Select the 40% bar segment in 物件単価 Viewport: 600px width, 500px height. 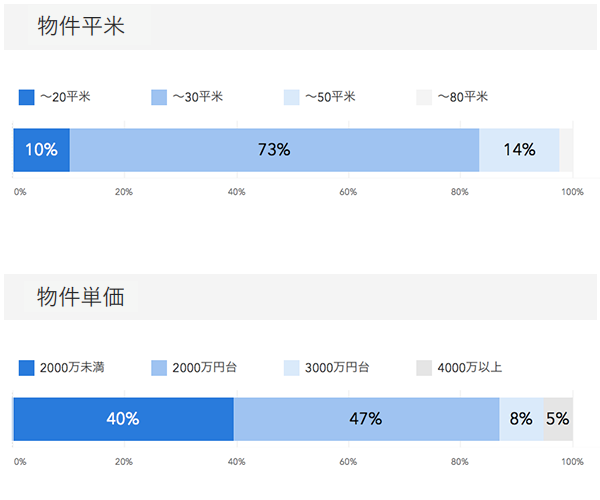pos(123,419)
